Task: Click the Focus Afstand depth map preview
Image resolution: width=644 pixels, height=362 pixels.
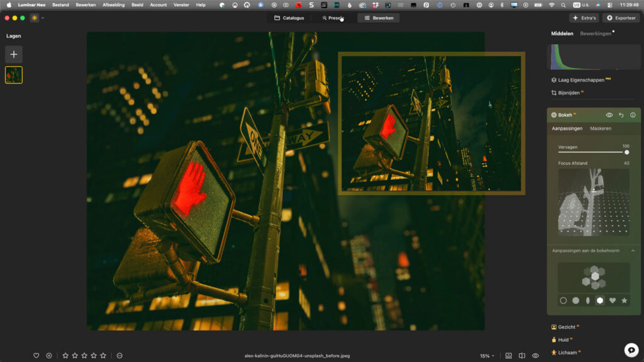Action: [594, 202]
